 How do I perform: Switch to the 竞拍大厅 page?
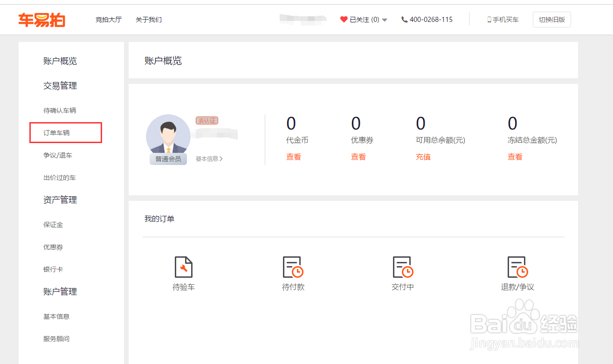(x=109, y=19)
